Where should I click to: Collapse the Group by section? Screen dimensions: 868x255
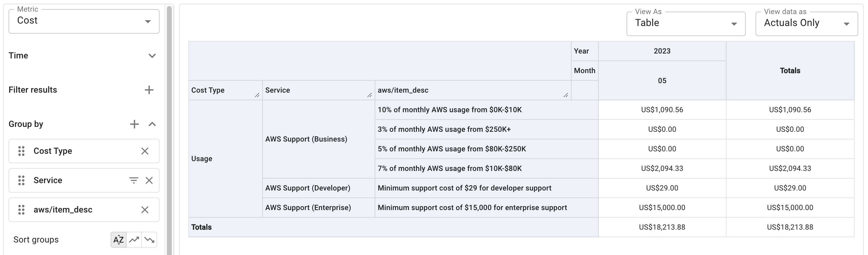click(152, 124)
